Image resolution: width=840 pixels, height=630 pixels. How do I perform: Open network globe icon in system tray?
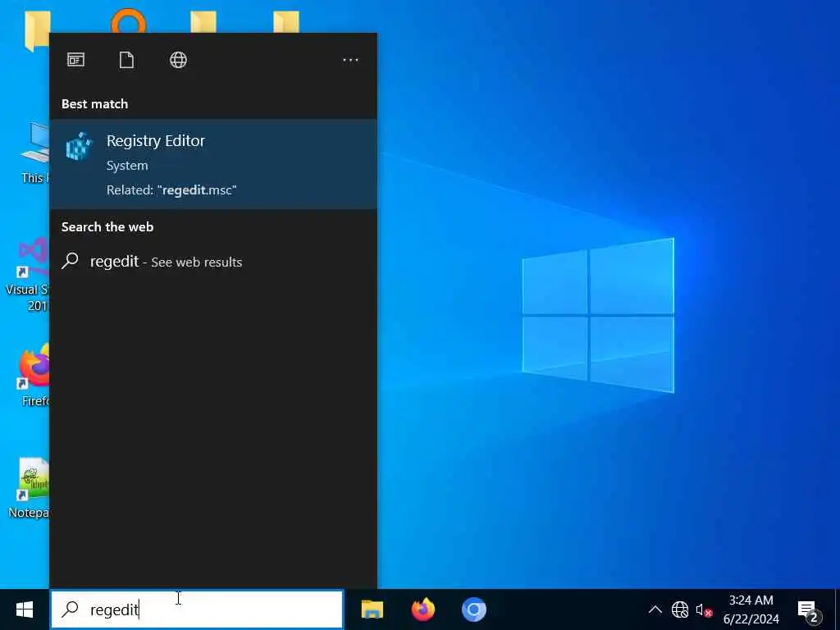click(x=680, y=609)
